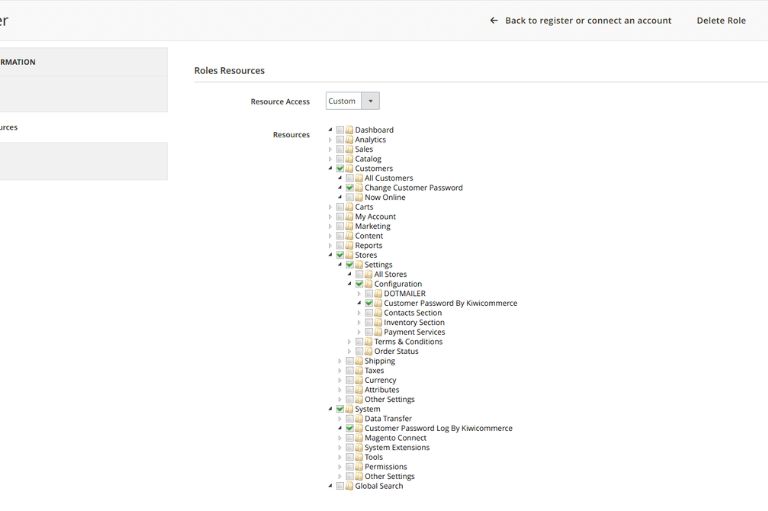
Task: Click the Marketing folder icon
Action: point(349,226)
